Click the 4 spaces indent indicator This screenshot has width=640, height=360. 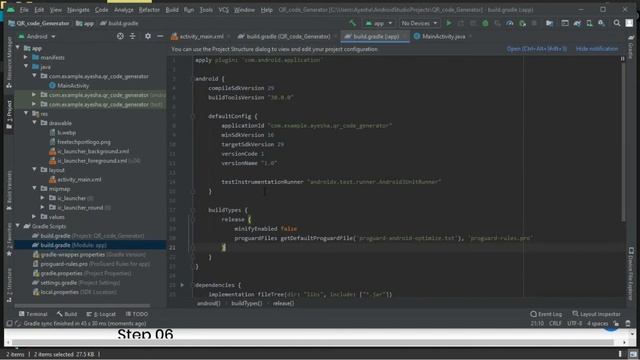click(598, 324)
